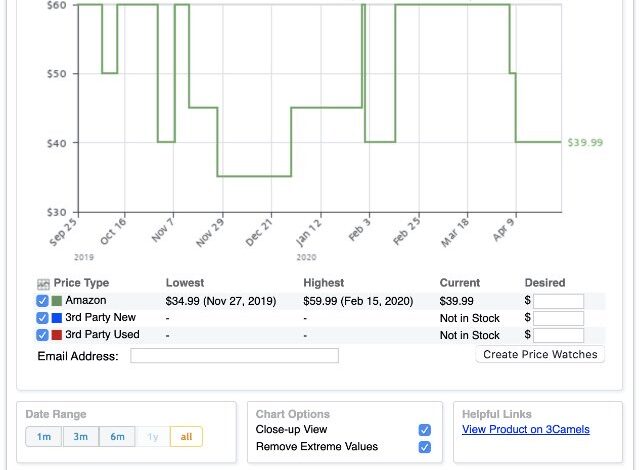Screen dimensions: 640x470
Task: Click the Close-up View label
Action: (291, 429)
